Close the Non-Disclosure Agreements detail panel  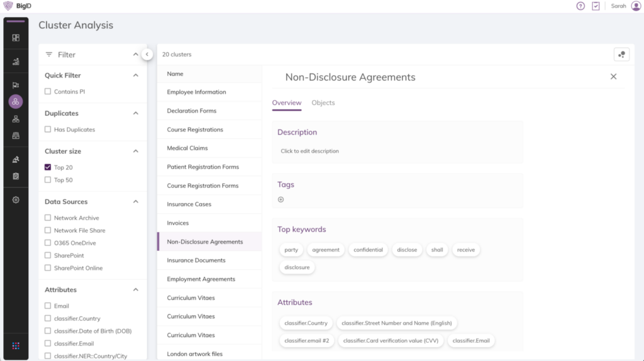click(613, 77)
